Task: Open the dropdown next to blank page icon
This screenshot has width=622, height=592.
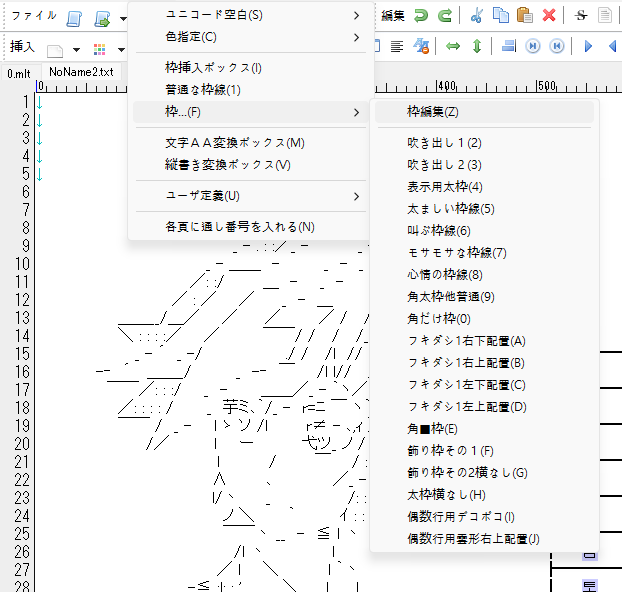Action: 76,50
